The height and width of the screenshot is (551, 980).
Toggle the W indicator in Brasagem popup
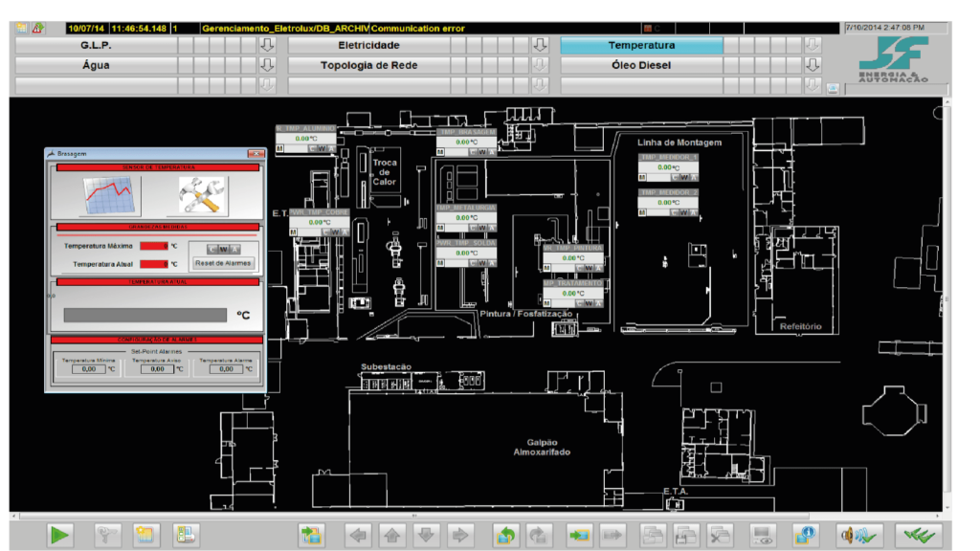click(223, 250)
